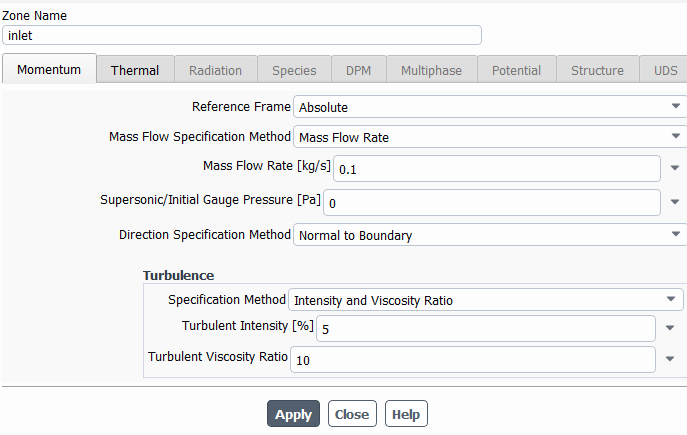687x435 pixels.
Task: Click the Mass Flow Rate value field
Action: [497, 169]
